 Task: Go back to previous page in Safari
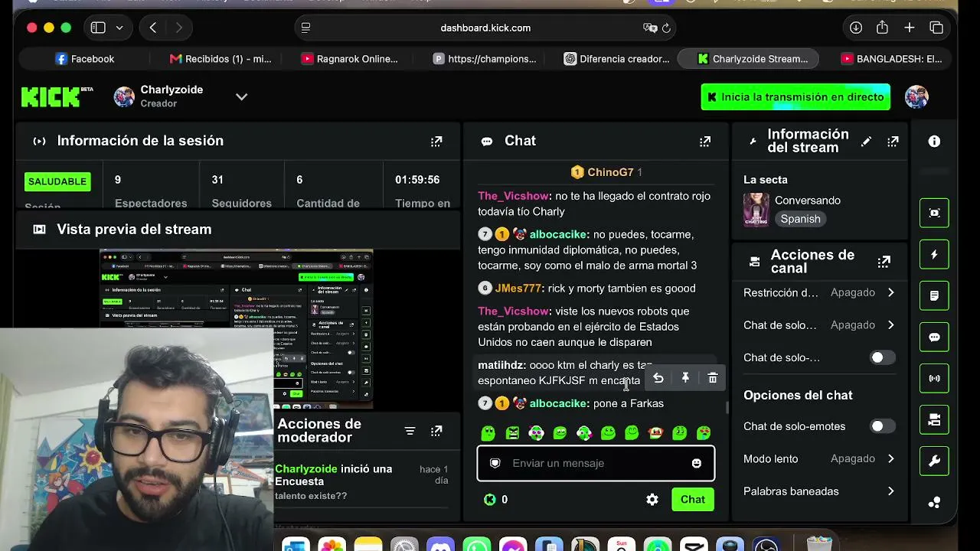(x=153, y=28)
